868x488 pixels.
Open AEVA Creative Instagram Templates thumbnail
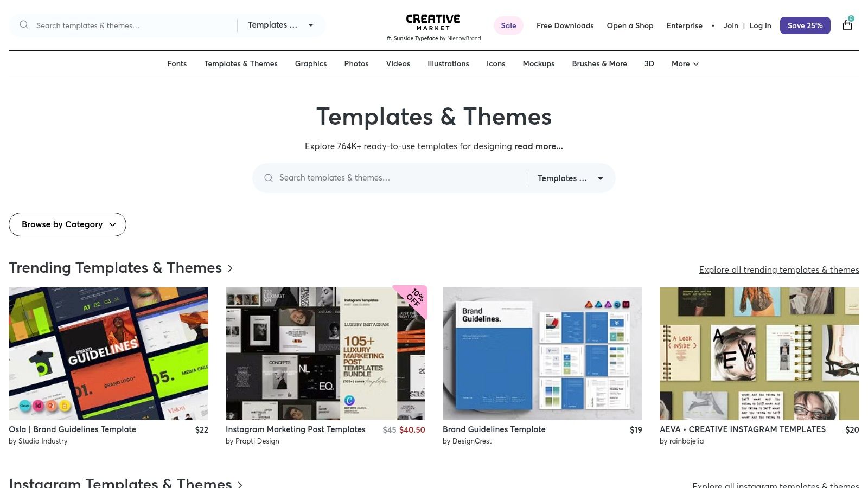(759, 354)
